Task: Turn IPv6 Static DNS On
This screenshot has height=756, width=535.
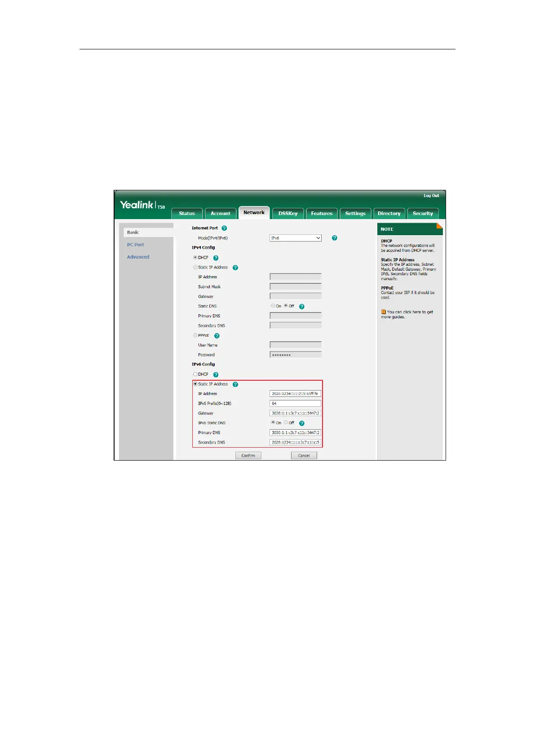Action: point(273,422)
